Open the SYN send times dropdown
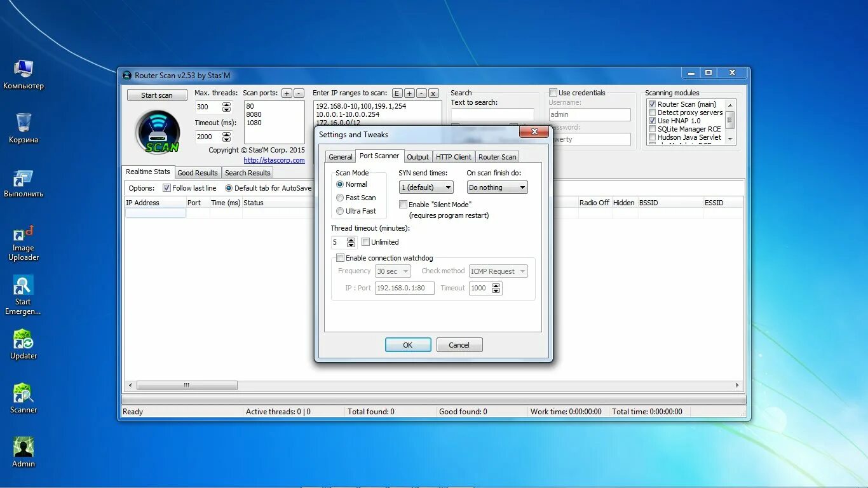Image resolution: width=868 pixels, height=488 pixels. coord(426,187)
